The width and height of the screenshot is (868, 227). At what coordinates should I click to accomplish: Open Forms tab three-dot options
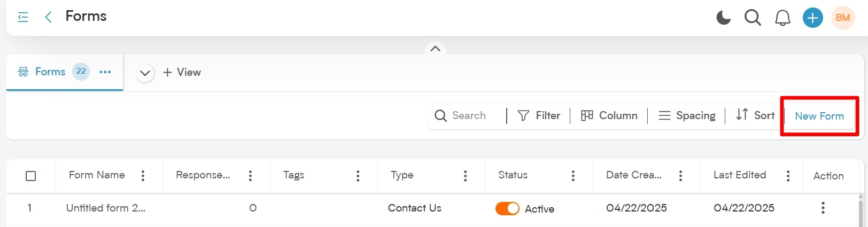pos(105,72)
